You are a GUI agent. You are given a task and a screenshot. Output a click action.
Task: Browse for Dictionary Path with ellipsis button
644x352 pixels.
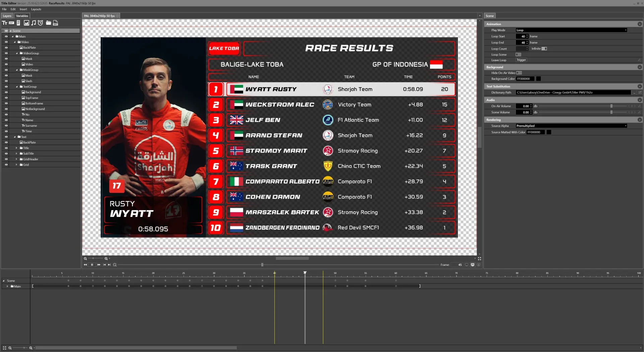(x=634, y=93)
